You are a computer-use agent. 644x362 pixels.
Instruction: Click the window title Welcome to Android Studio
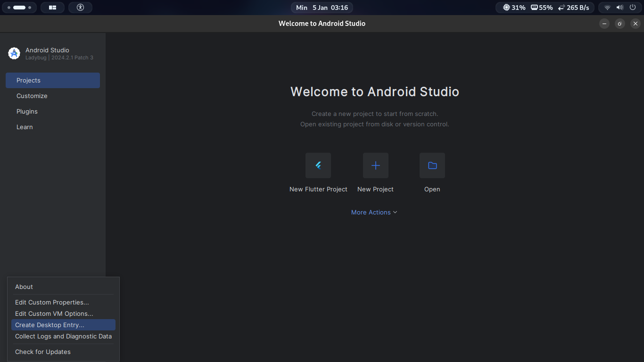coord(322,24)
